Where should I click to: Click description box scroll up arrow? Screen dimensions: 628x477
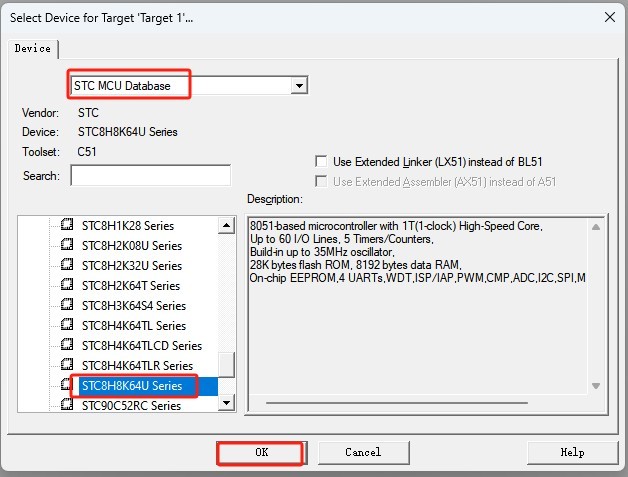[x=596, y=227]
